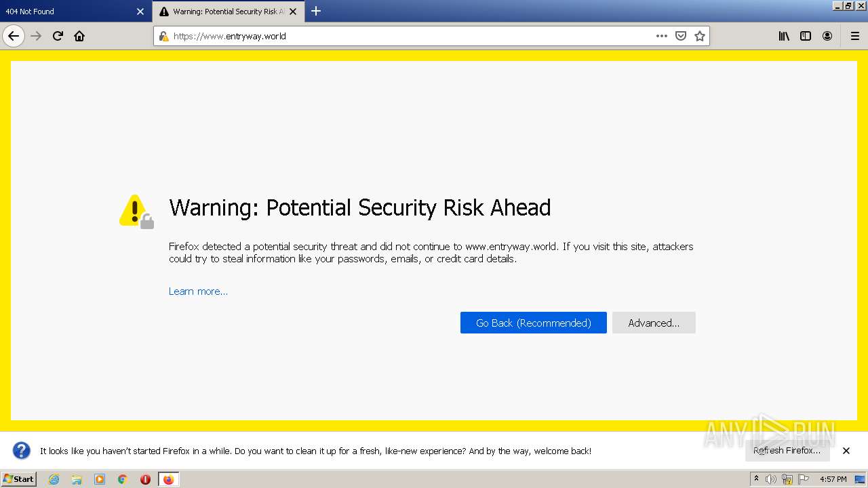Click Go Back (Recommended) button
Screen dimensions: 868x488
point(534,323)
